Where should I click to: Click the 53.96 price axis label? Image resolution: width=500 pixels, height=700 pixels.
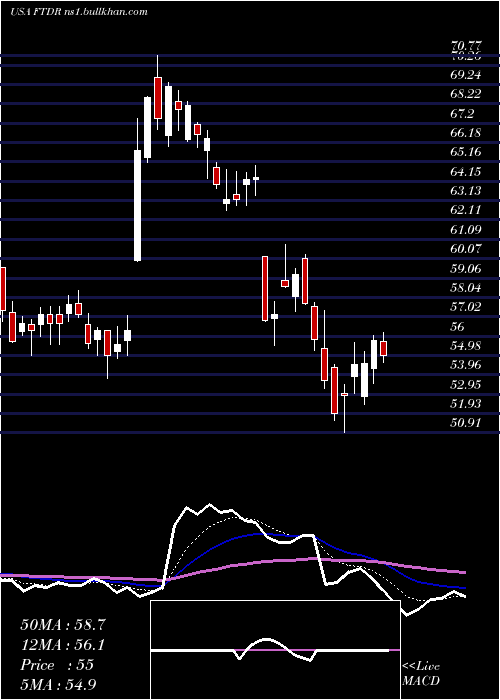[466, 365]
